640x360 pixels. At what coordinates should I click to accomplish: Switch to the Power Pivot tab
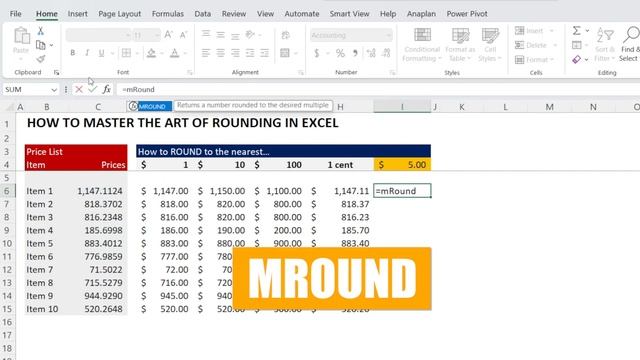(x=467, y=14)
